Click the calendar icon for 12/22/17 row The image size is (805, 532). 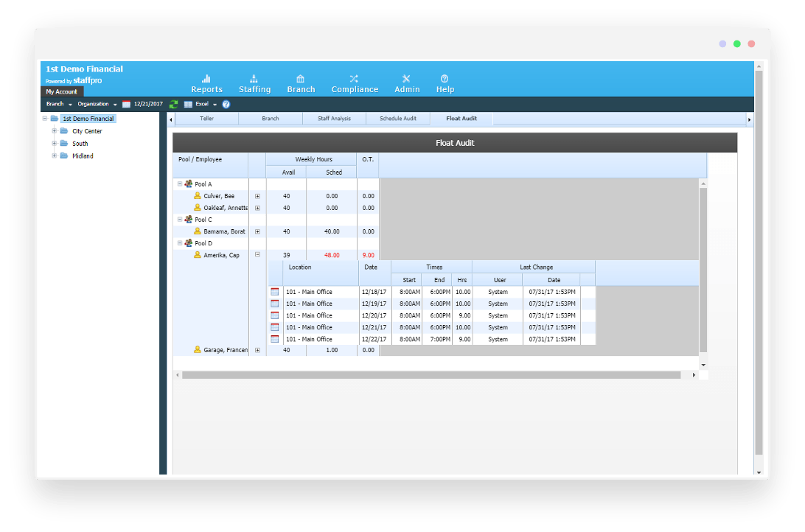click(275, 339)
